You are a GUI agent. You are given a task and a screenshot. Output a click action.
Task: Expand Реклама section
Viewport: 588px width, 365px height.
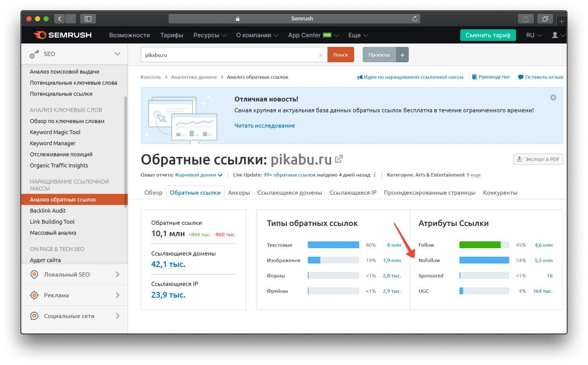point(117,295)
